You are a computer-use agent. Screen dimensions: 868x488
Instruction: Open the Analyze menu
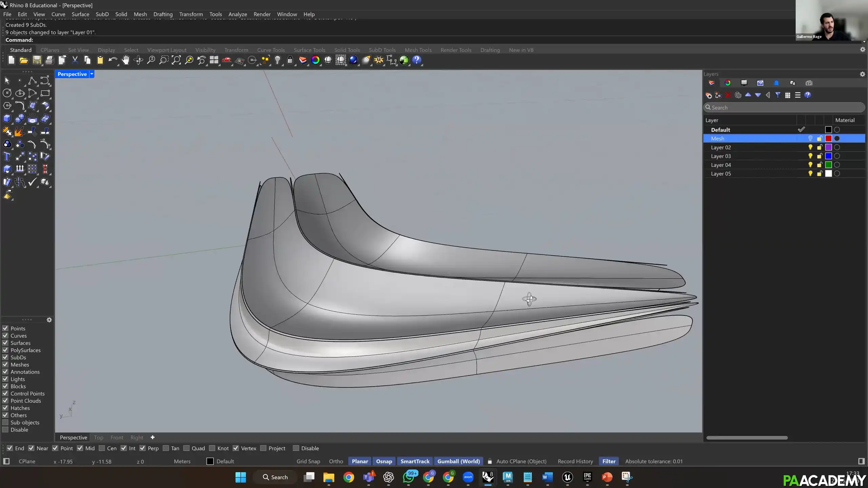click(238, 14)
